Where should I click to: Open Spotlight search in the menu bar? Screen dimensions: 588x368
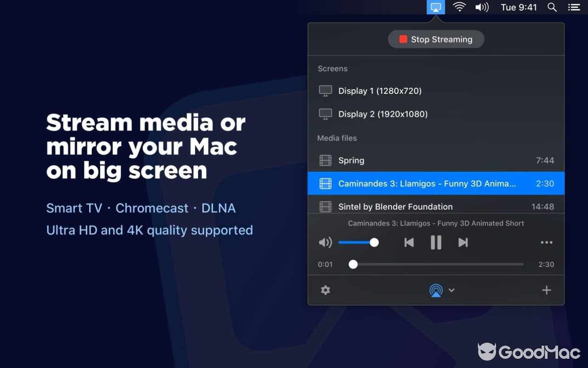(x=552, y=7)
